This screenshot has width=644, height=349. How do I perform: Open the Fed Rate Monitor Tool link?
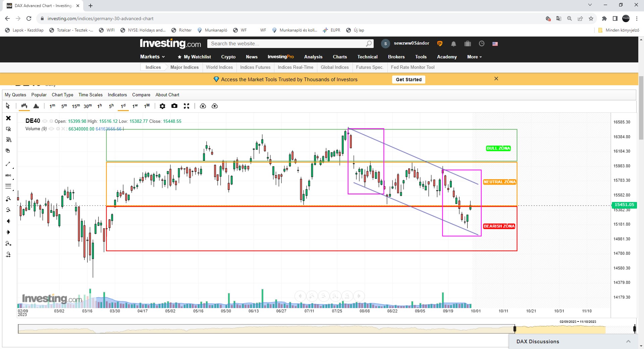[412, 67]
